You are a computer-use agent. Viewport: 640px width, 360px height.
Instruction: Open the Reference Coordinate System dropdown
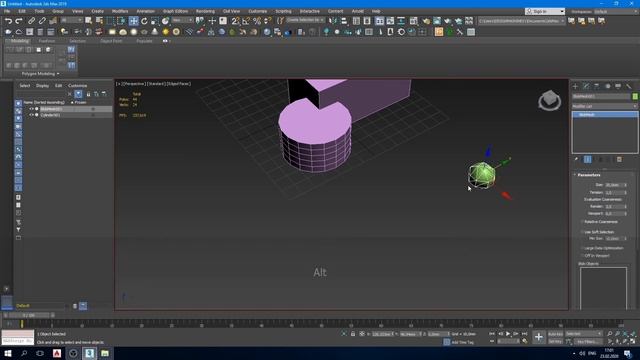pos(182,20)
